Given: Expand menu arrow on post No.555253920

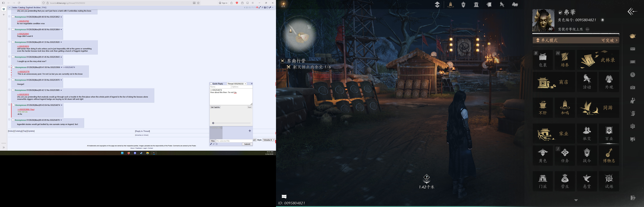Looking at the screenshot, I should coord(61,42).
